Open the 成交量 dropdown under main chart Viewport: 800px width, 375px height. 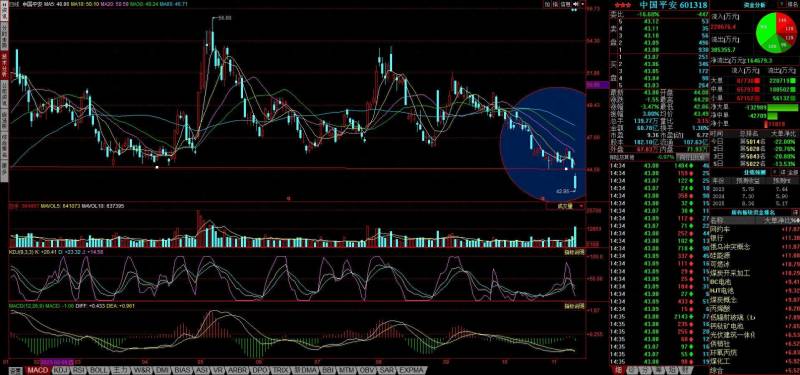pos(565,206)
